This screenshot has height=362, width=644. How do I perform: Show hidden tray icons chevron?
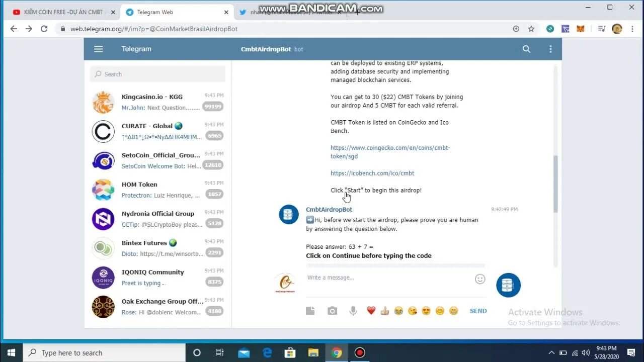point(551,353)
